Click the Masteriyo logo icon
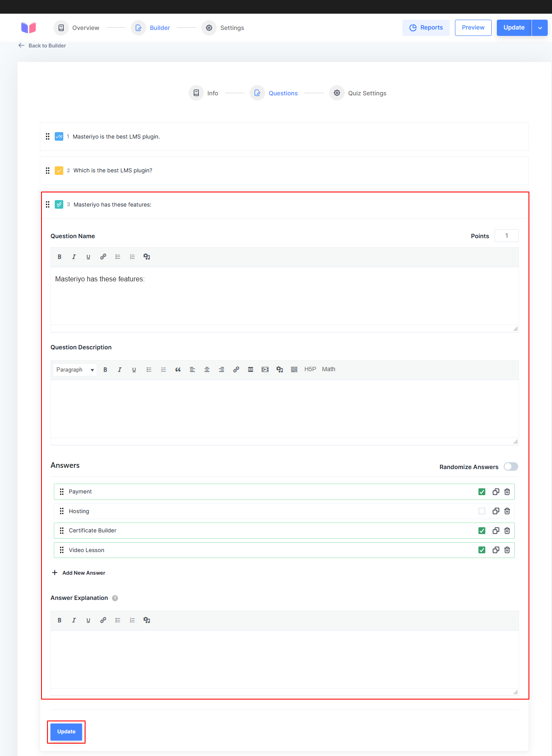This screenshot has height=756, width=552. [x=29, y=28]
